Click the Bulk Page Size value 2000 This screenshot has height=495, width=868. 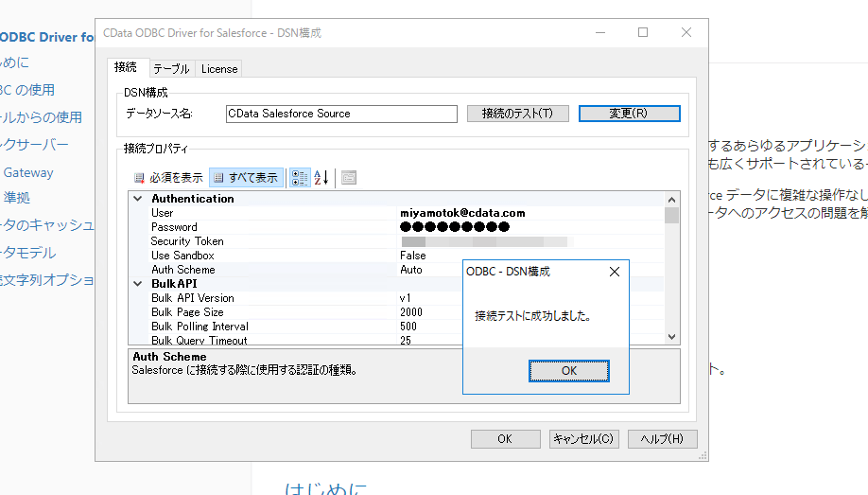point(411,312)
